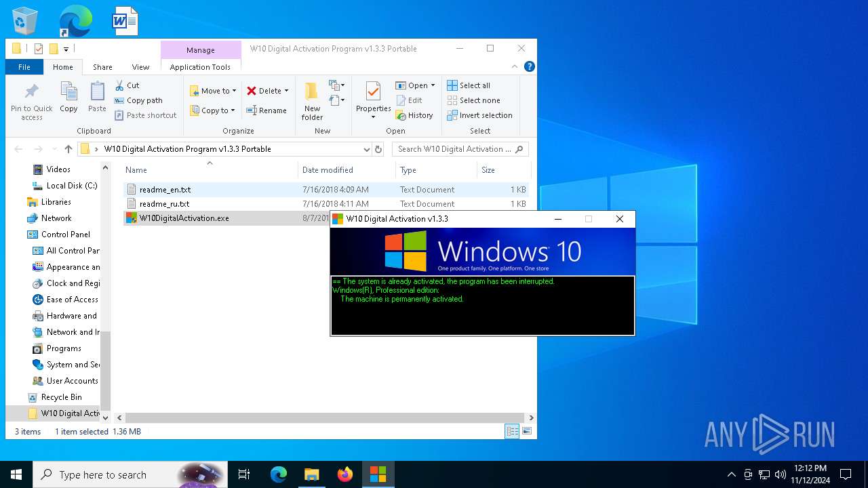This screenshot has height=488, width=868.
Task: Select W10DigitalActivation.exe file
Action: (184, 218)
